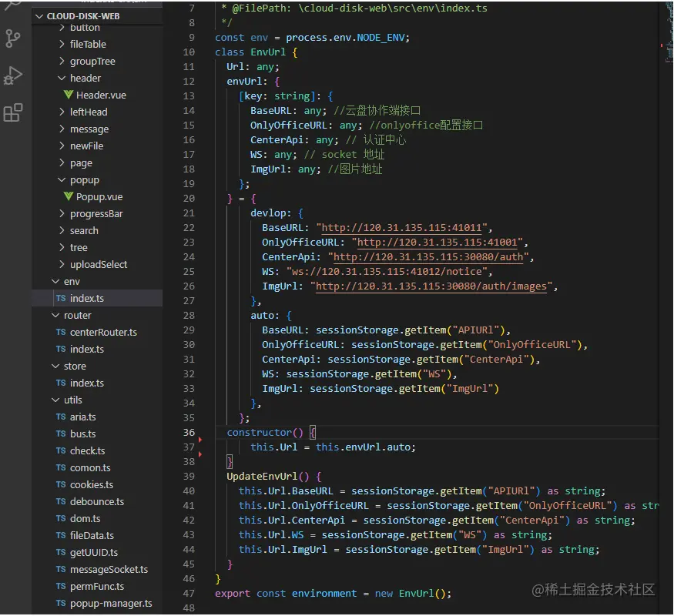
Task: Expand the uploadSelect folder
Action: pos(99,265)
